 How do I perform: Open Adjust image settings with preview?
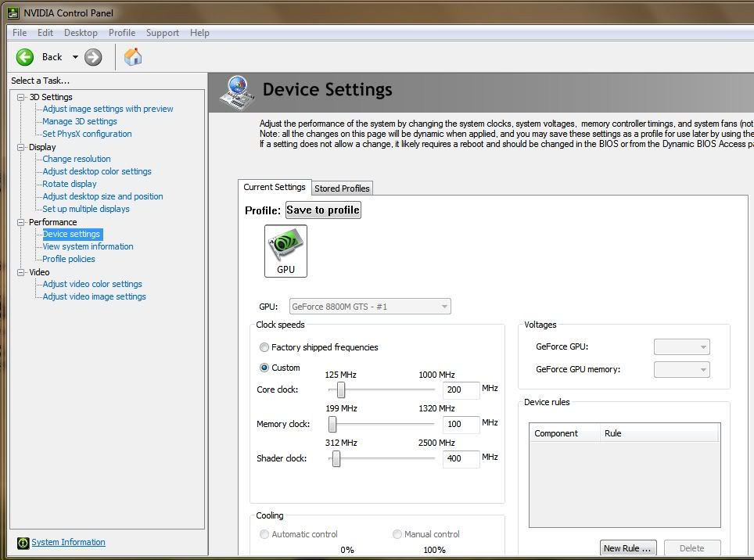point(108,109)
